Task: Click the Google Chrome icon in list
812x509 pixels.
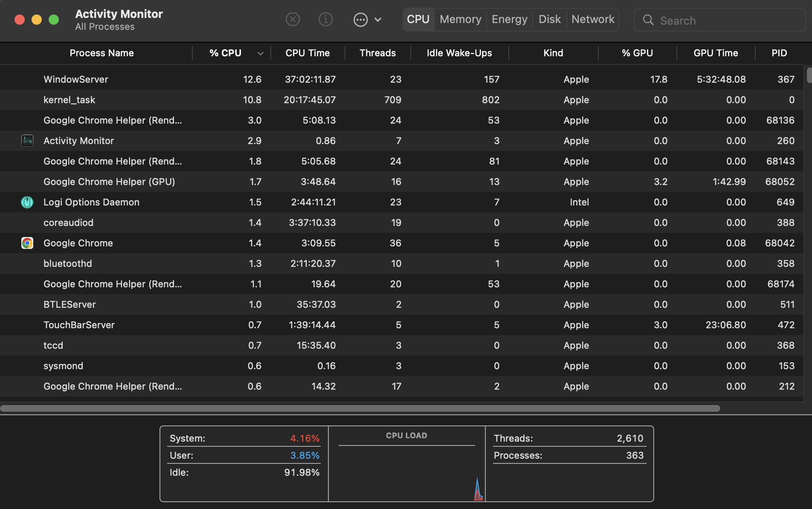Action: pos(27,243)
